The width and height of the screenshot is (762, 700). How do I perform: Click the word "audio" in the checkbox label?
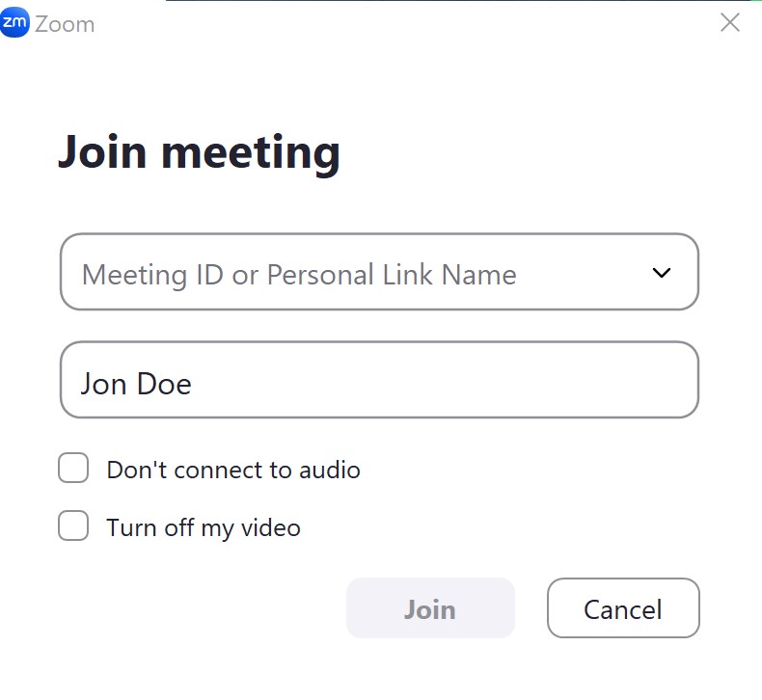(331, 471)
